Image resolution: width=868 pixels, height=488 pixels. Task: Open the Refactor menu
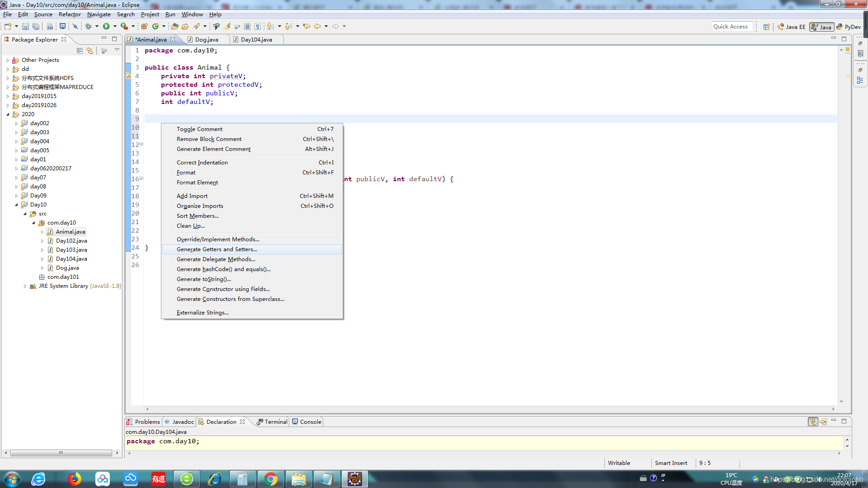70,14
